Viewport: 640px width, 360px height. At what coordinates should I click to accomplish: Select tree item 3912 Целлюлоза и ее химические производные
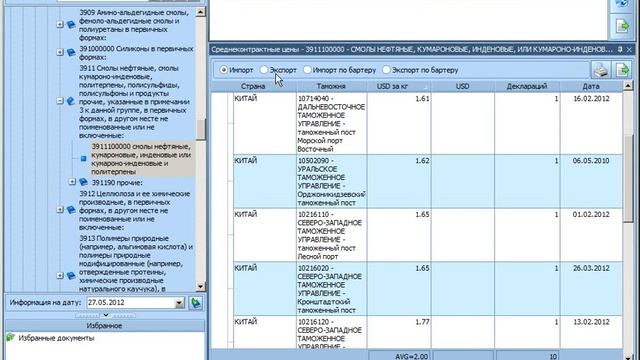point(135,210)
